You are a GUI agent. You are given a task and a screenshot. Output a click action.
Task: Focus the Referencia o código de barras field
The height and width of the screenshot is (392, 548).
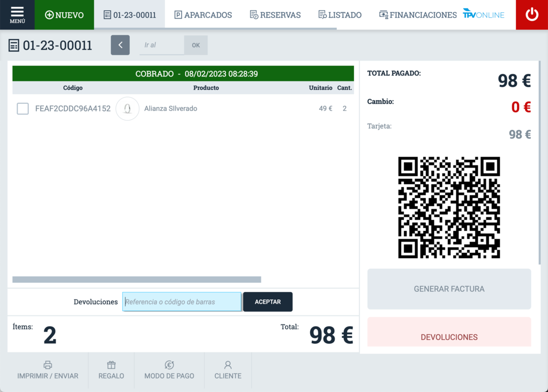tap(182, 302)
